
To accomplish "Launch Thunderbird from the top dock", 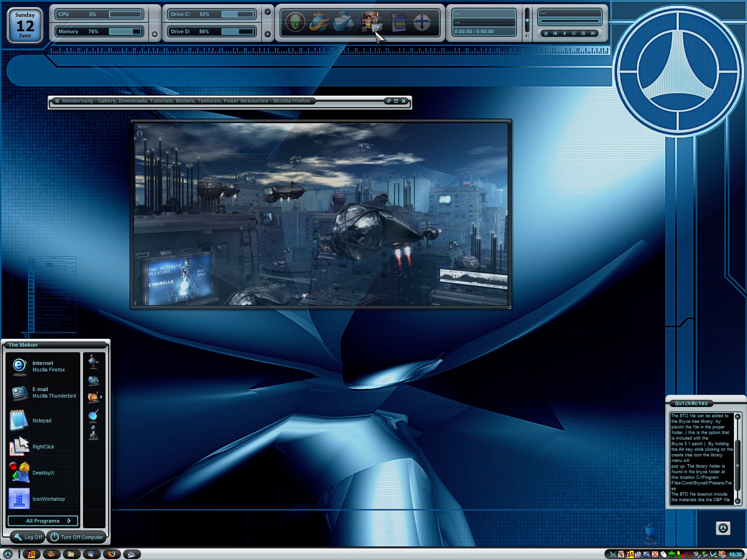I will coord(343,22).
